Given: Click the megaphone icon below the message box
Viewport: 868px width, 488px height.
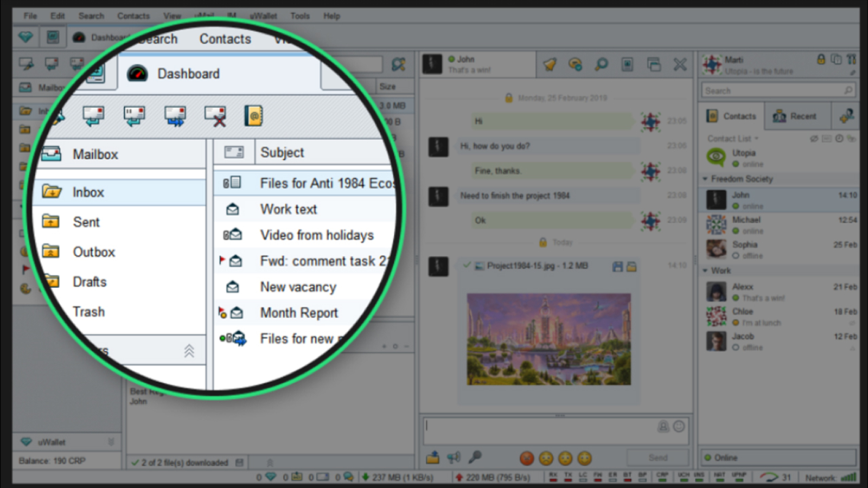Looking at the screenshot, I should pyautogui.click(x=454, y=458).
